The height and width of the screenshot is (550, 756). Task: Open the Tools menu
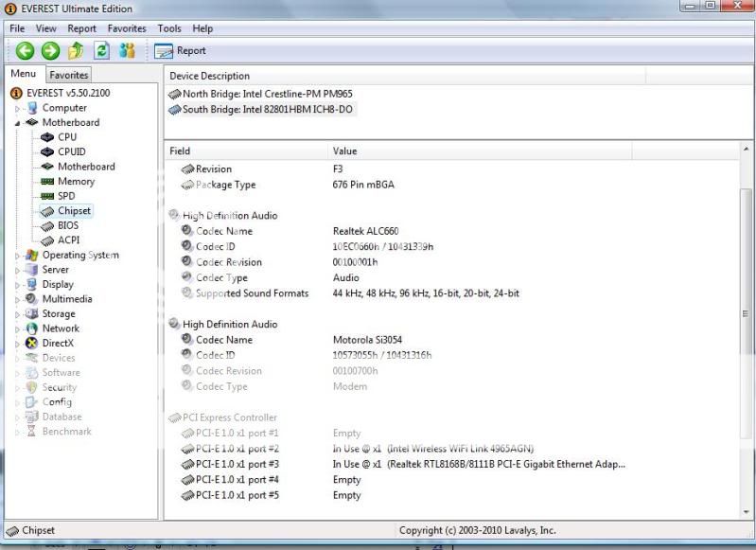click(169, 28)
